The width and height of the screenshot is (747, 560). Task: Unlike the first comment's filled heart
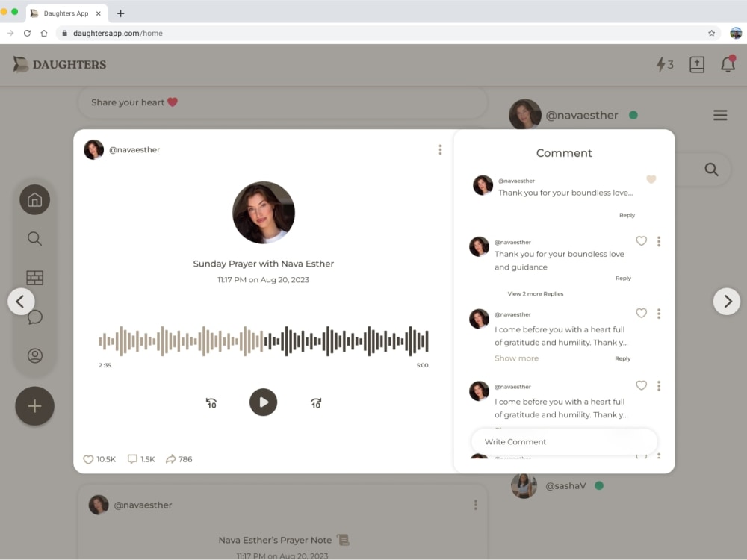coord(651,179)
